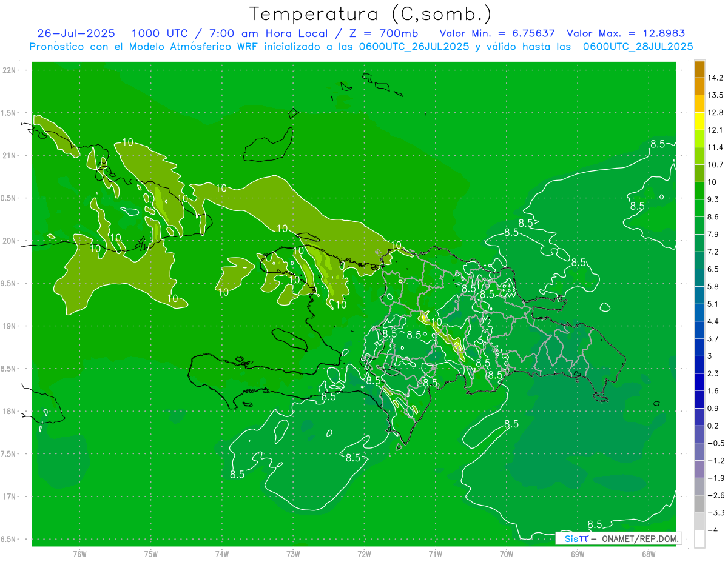Select the blue swatch between 4.4 and 5.1
The height and width of the screenshot is (562, 728).
[x=699, y=312]
